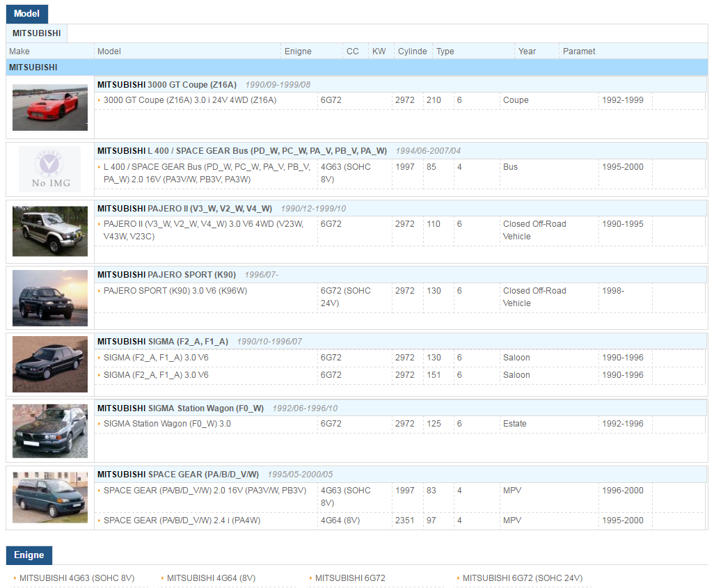
Task: Click the Enigne column header
Action: 298,51
